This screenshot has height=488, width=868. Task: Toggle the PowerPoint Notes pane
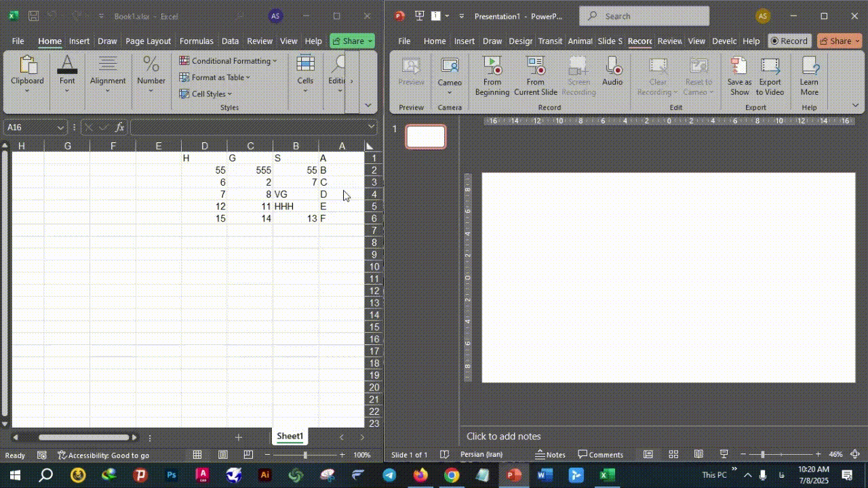550,454
